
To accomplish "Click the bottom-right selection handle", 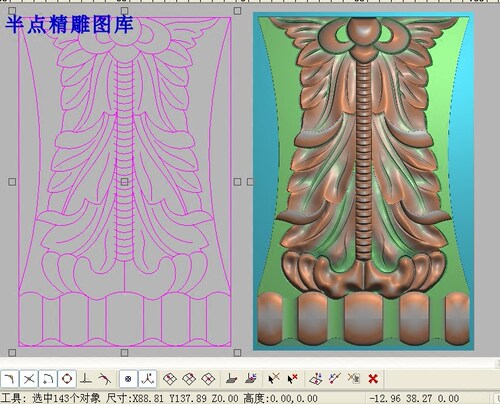I will coord(237,352).
